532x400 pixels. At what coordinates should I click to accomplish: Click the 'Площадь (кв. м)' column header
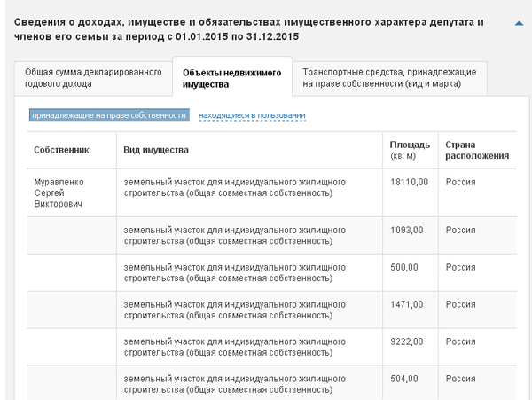tap(410, 150)
